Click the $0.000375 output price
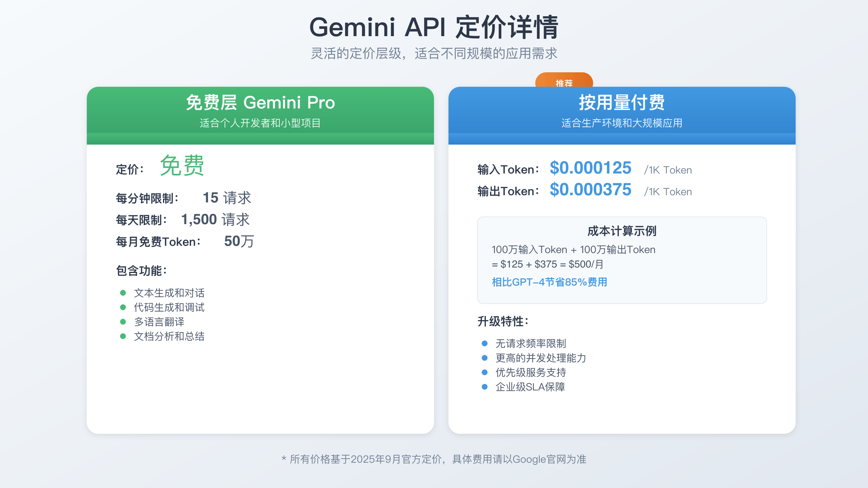 tap(591, 189)
